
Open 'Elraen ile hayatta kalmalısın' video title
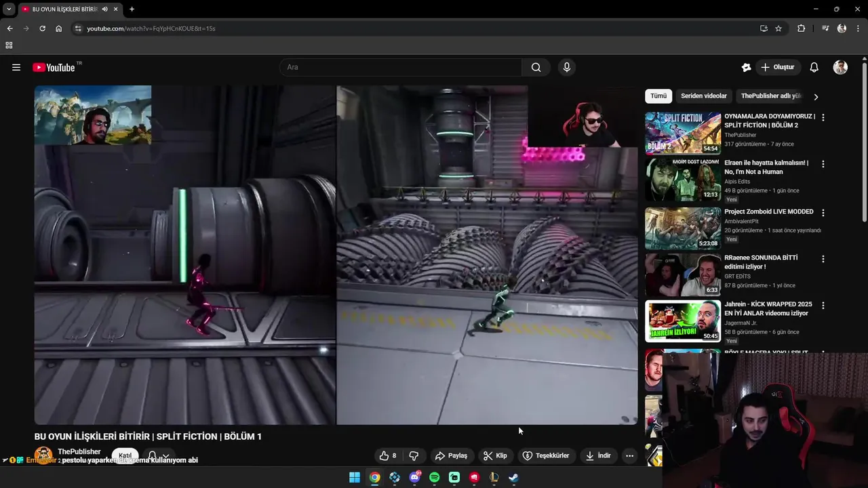pyautogui.click(x=766, y=167)
